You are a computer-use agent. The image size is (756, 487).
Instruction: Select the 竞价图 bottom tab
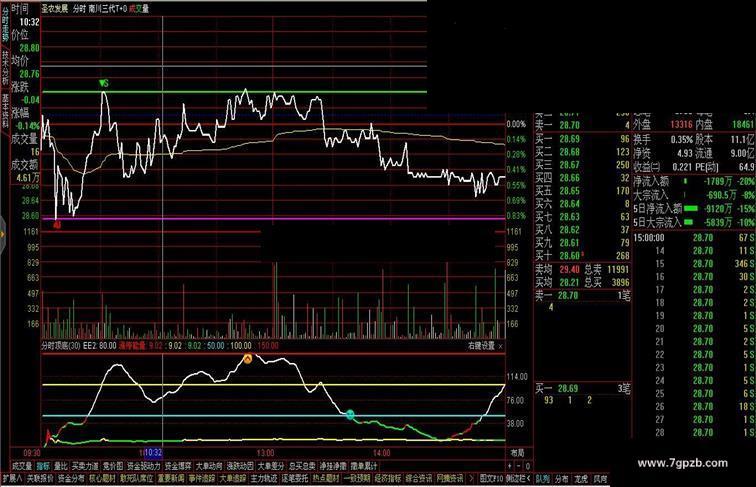113,466
